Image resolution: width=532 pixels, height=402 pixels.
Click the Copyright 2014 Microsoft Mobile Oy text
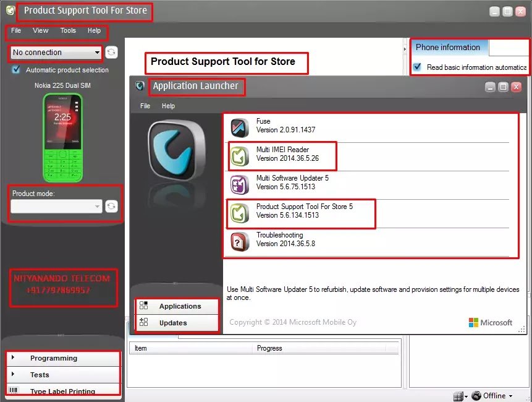[293, 322]
